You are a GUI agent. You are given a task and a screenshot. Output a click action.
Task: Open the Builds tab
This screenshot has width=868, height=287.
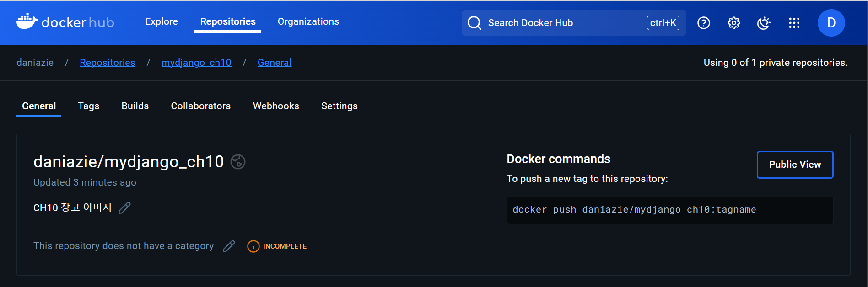pos(135,106)
